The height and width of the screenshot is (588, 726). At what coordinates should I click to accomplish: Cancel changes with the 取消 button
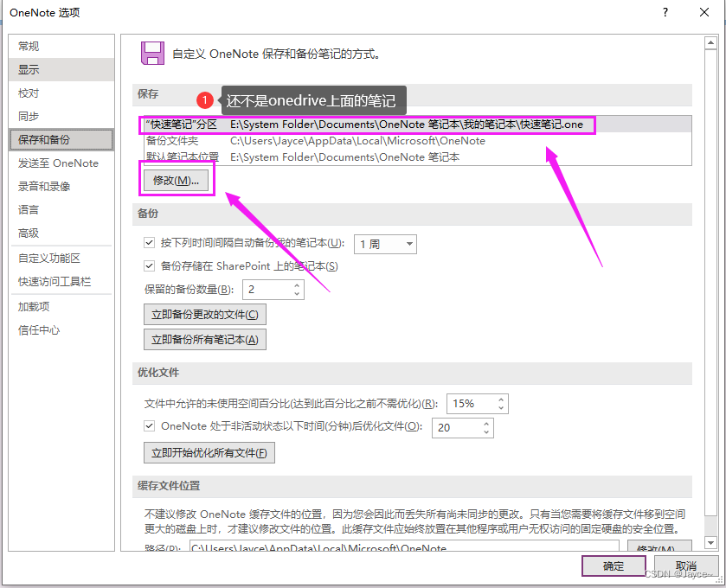tap(685, 566)
